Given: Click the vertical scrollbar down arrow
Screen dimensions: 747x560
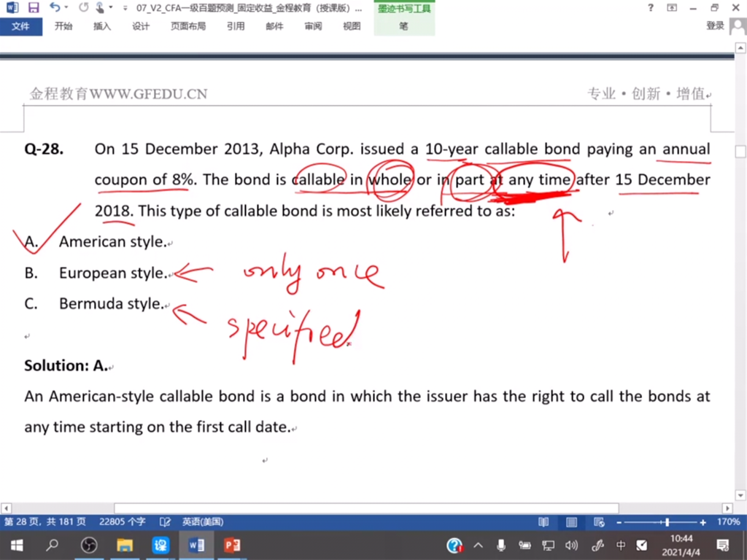Looking at the screenshot, I should click(740, 495).
